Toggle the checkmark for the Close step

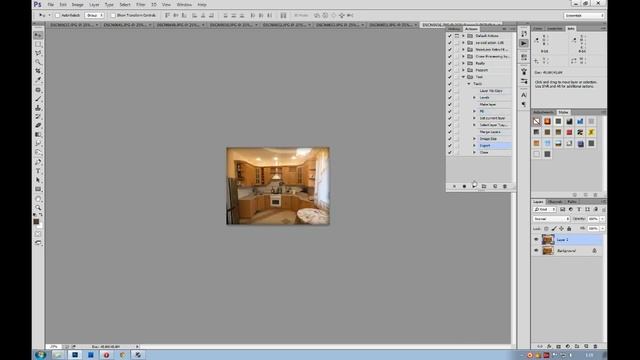[450, 152]
